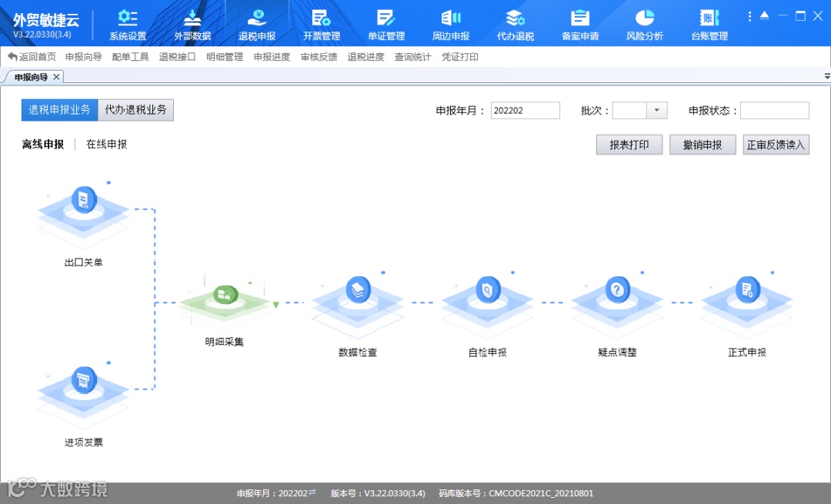The width and height of the screenshot is (831, 504).
Task: Expand the 批次 dropdown arrow
Action: point(656,110)
